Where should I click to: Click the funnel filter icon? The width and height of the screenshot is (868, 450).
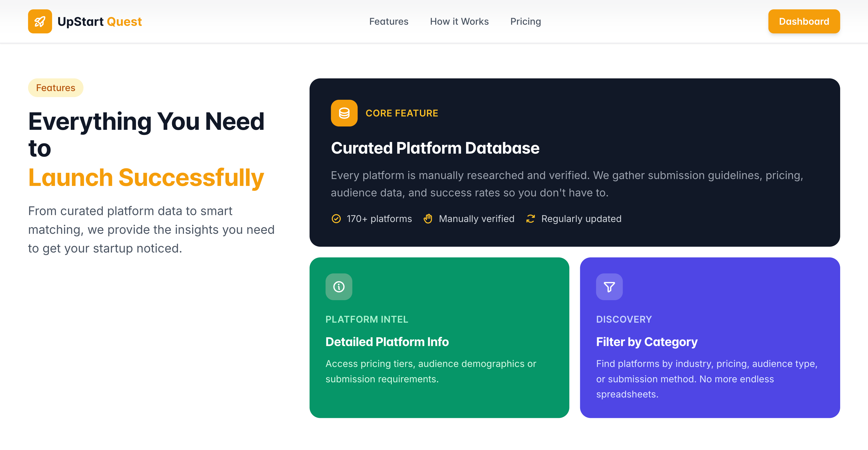(609, 287)
